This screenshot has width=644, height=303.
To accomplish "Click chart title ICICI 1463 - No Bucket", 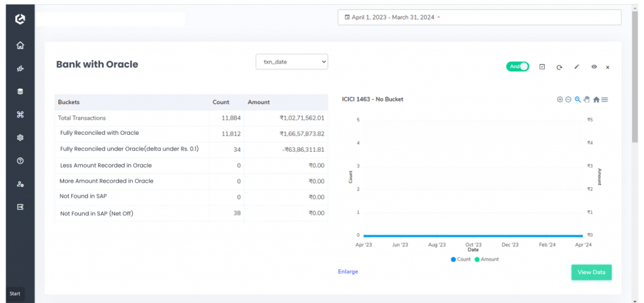I will pos(372,100).
